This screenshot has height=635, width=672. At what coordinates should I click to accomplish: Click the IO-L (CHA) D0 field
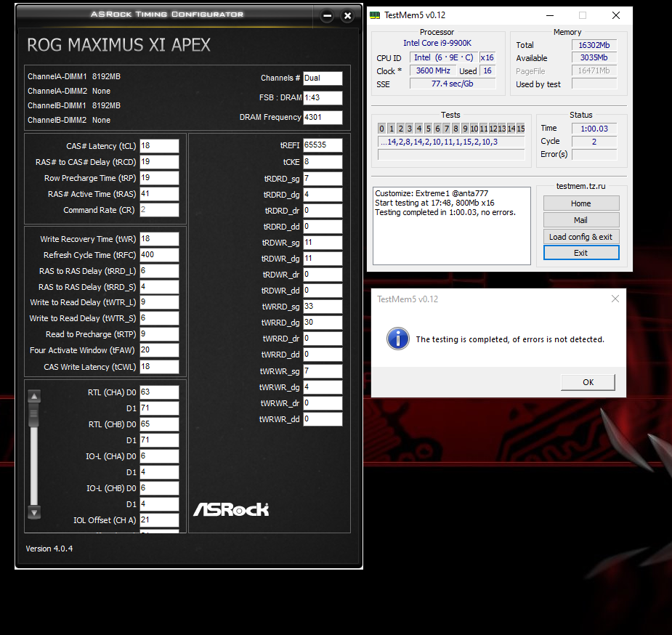(159, 456)
